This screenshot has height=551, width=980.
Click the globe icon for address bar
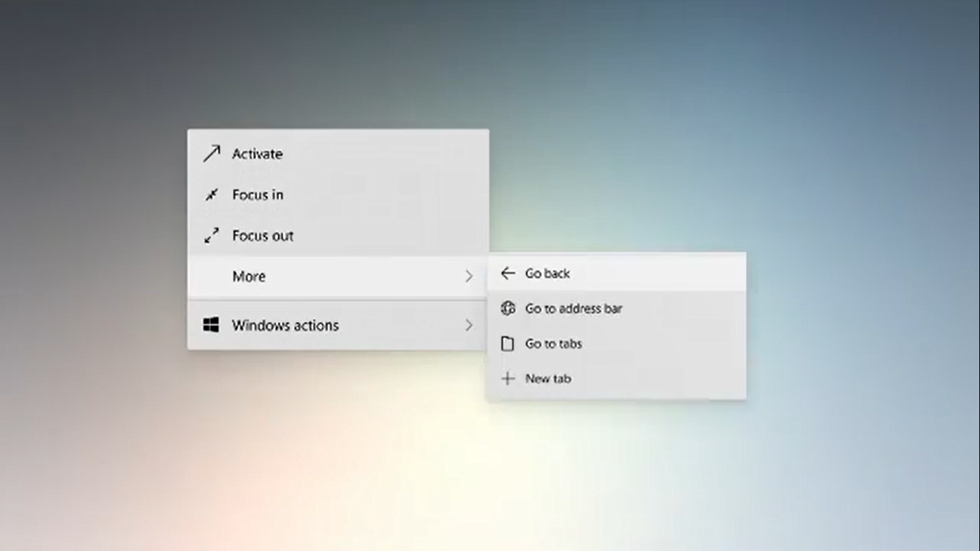click(x=508, y=308)
